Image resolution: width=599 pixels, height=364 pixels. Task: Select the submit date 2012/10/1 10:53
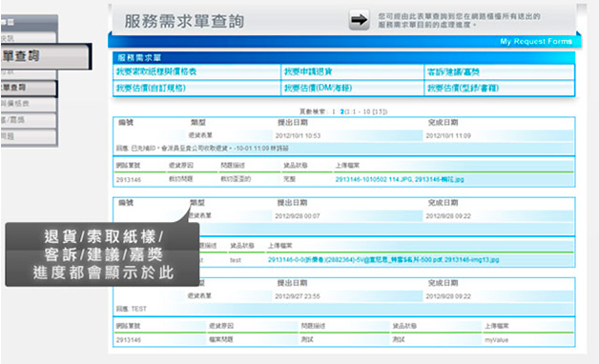pos(298,136)
